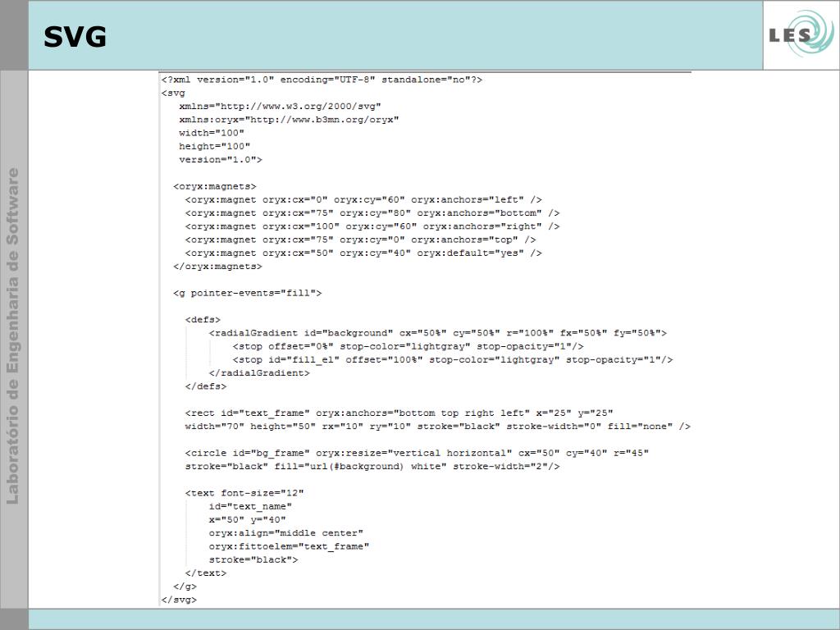Click the closing </radialGradient> tag
840x630 pixels.
coord(259,373)
